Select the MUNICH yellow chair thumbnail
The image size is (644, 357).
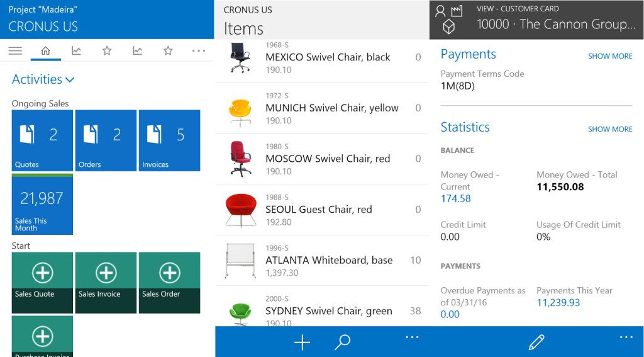coord(240,112)
